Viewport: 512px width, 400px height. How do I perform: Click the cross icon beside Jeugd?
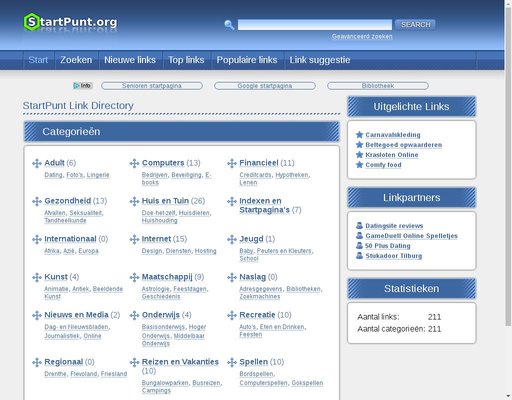click(x=232, y=239)
